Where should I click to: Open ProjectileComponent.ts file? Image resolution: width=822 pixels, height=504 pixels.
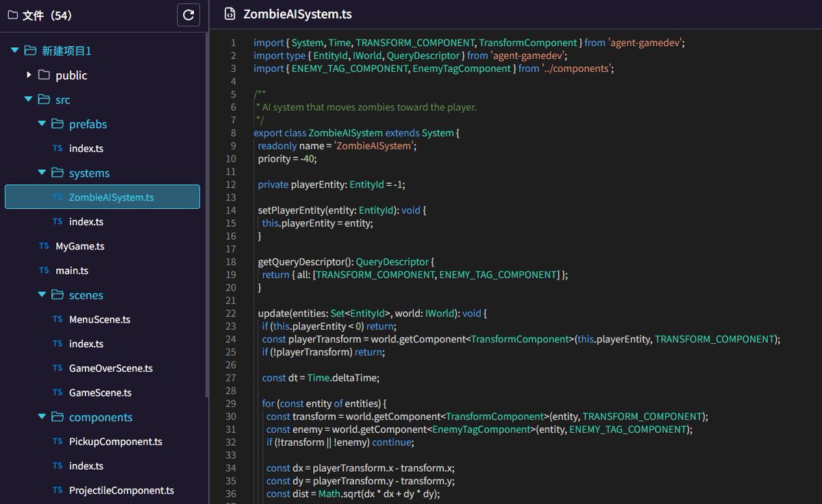[x=122, y=490]
